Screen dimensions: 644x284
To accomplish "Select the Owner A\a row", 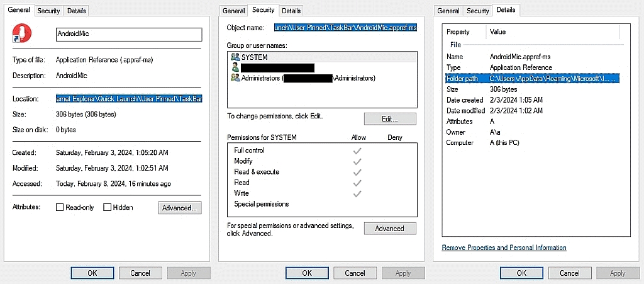I will (532, 132).
